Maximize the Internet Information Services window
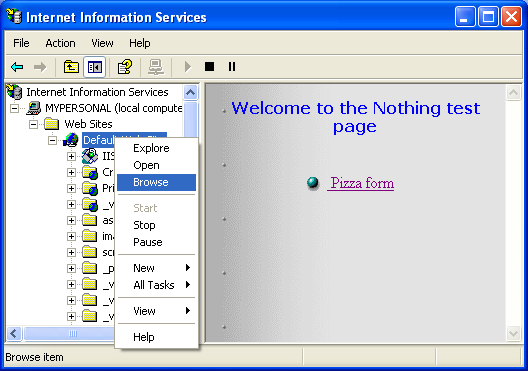This screenshot has width=528, height=371. point(488,16)
